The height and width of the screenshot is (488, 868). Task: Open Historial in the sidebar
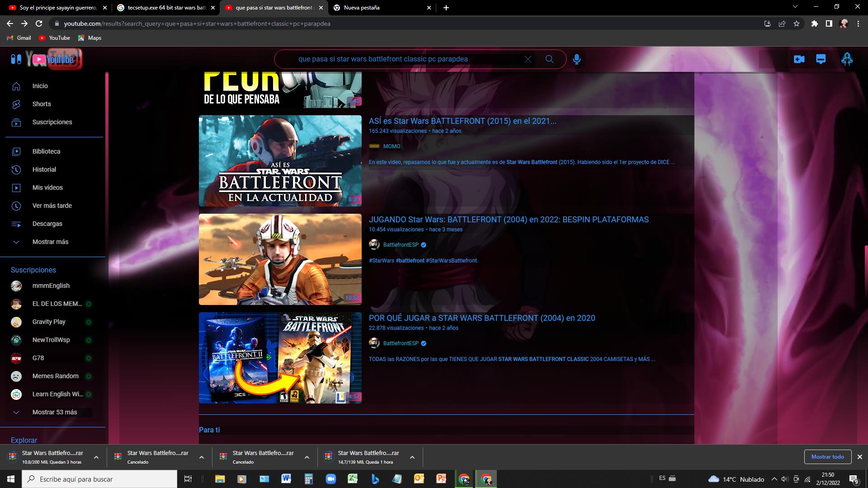[44, 169]
